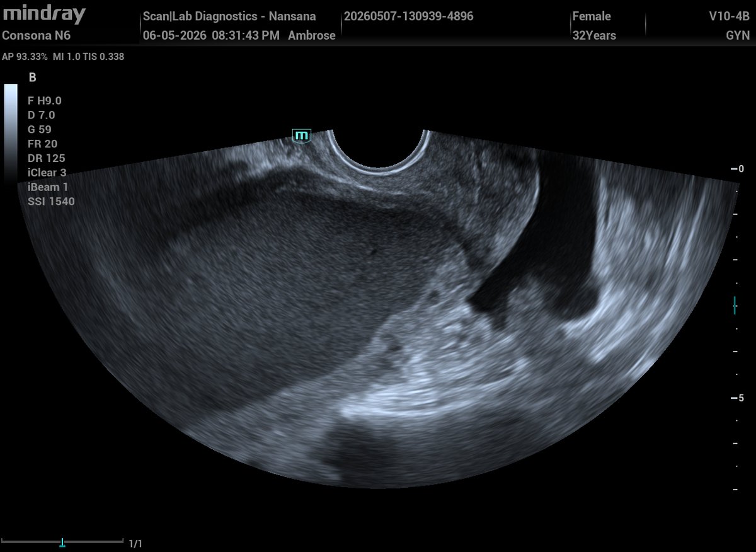Click patient ID '20260507-130939-4896'

point(409,16)
